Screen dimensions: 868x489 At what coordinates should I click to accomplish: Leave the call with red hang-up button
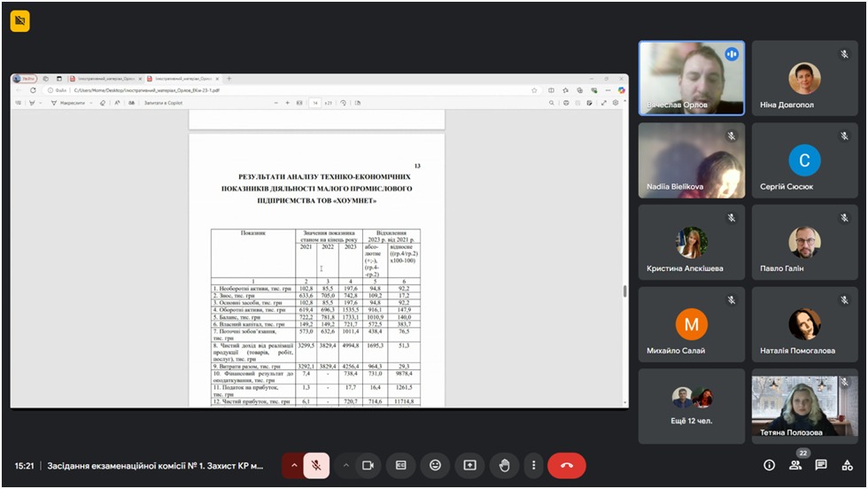[567, 465]
